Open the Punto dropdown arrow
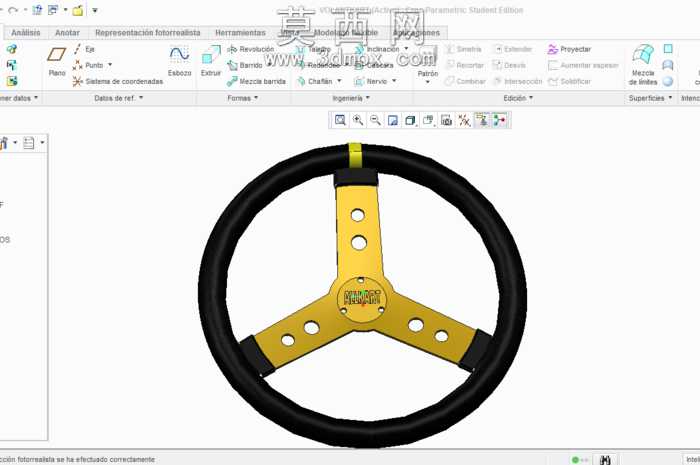The height and width of the screenshot is (465, 700). (110, 65)
